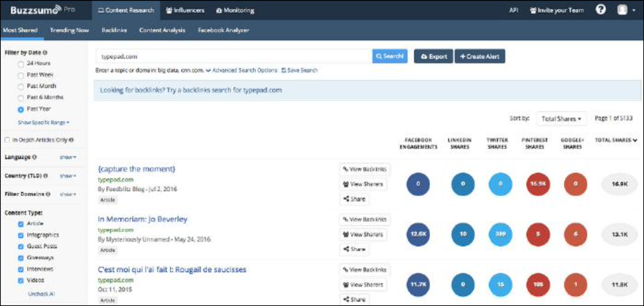The height and width of the screenshot is (306, 644).
Task: Uncheck the Interviews content type
Action: [21, 269]
